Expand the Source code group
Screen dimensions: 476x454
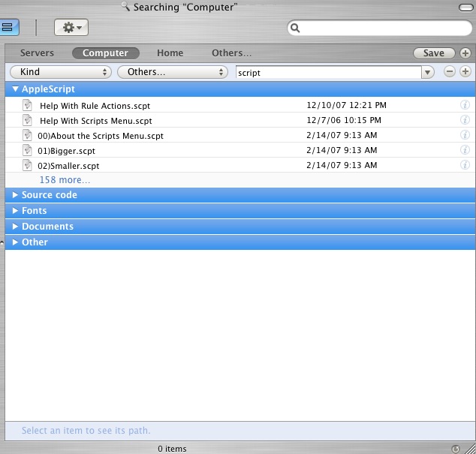coord(15,195)
